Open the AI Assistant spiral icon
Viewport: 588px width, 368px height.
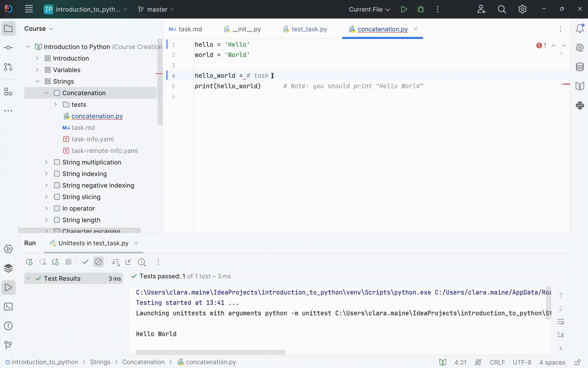[x=580, y=48]
